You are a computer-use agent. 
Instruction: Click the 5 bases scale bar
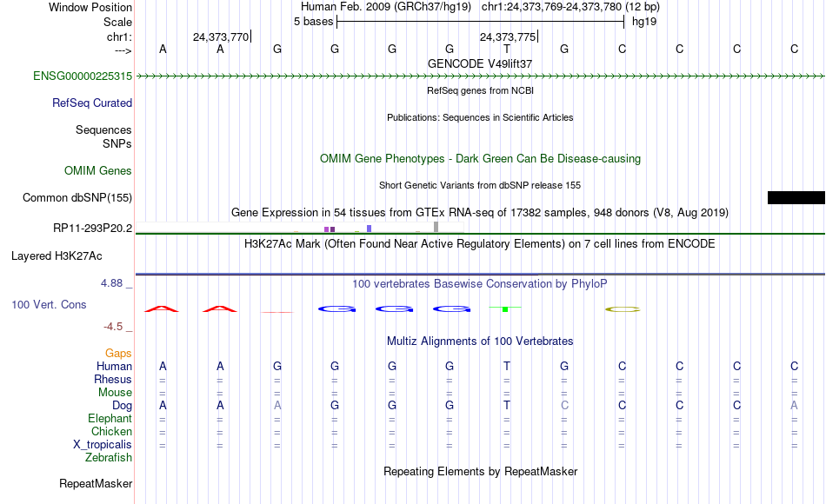tap(481, 22)
